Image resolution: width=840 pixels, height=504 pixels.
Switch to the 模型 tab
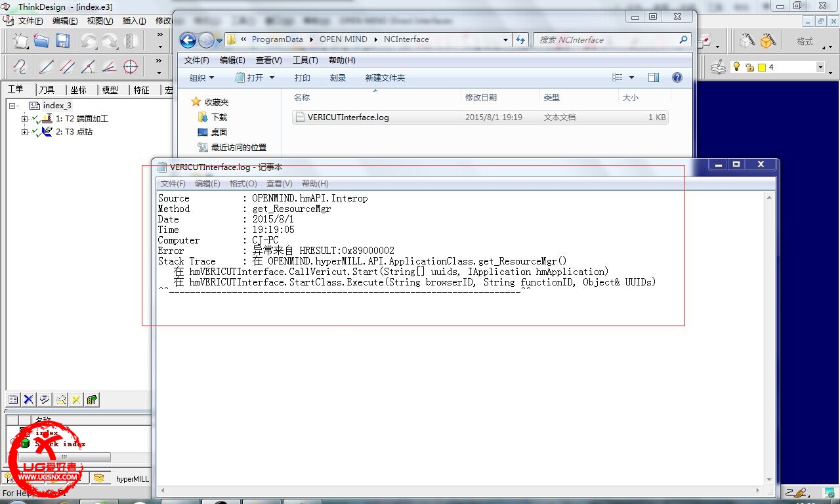click(110, 90)
